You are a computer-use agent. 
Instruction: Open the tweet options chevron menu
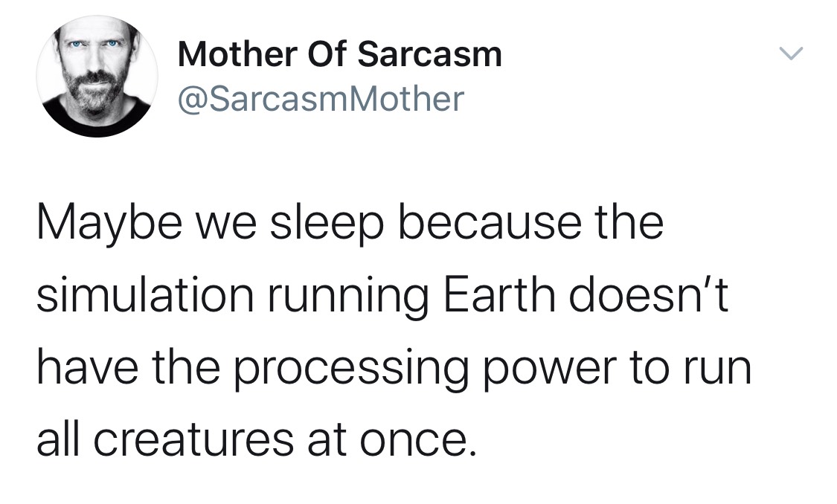[x=791, y=54]
